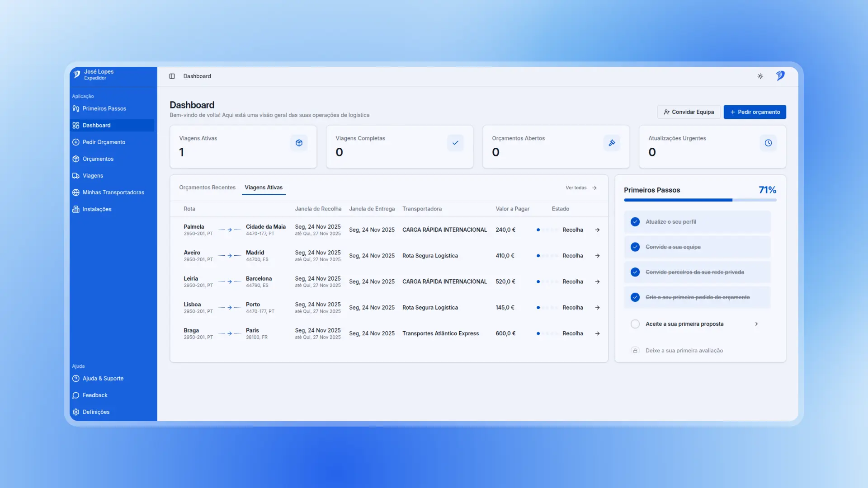Check the 'Aceite a sua primeira proposta' circle
This screenshot has height=488, width=868.
tap(635, 324)
